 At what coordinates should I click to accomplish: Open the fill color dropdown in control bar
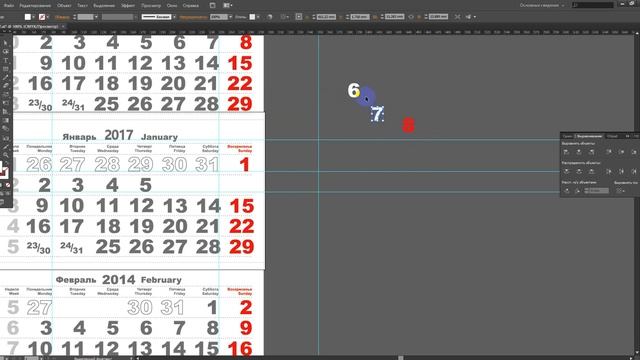click(33, 17)
